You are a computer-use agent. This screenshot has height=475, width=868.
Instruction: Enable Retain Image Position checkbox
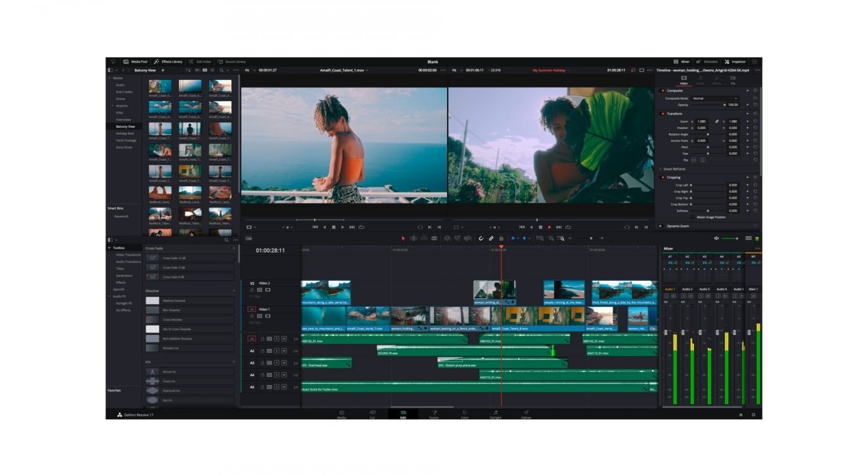(x=693, y=217)
